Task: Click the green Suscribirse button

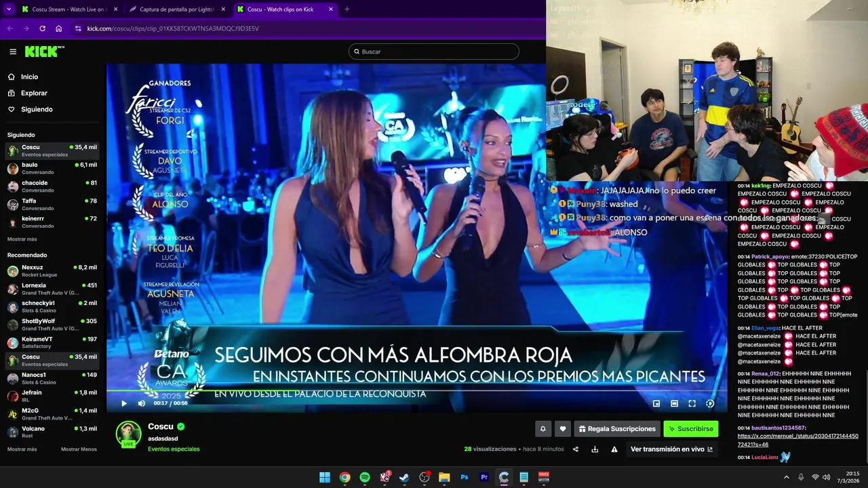Action: 690,428
